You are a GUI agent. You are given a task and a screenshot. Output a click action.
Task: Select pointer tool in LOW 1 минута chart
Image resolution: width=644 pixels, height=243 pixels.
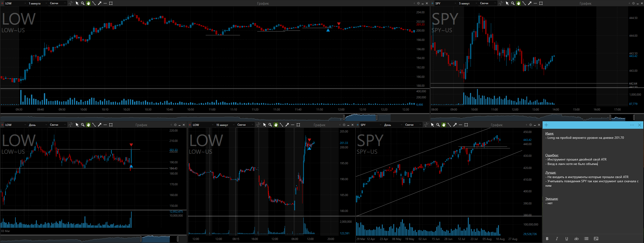[77, 3]
